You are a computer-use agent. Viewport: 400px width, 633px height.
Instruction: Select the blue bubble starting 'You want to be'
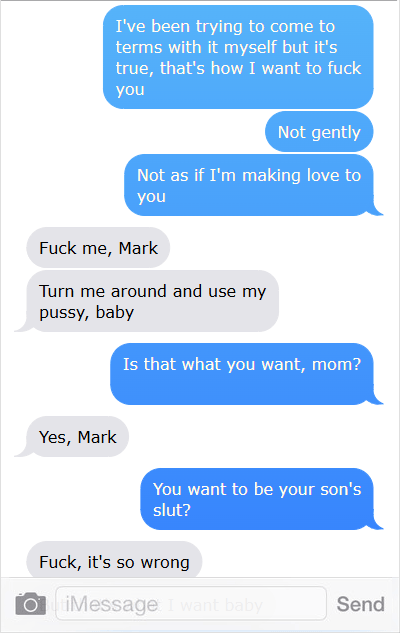click(257, 499)
